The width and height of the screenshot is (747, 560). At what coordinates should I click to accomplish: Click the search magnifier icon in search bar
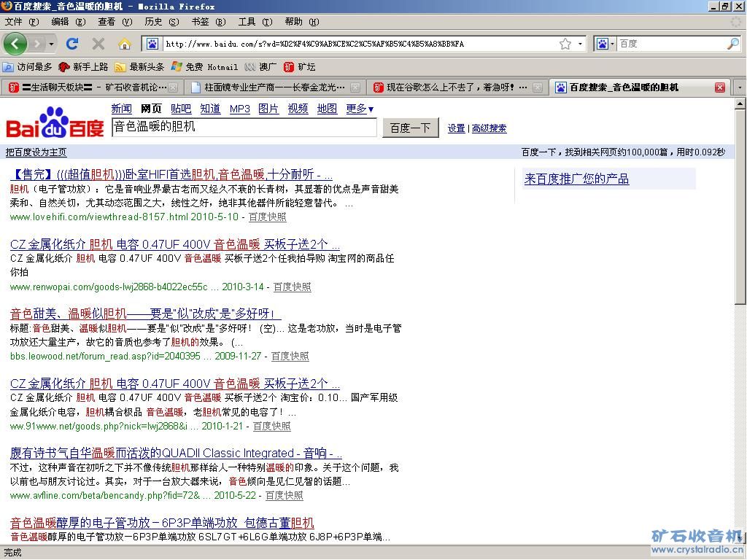pos(732,44)
